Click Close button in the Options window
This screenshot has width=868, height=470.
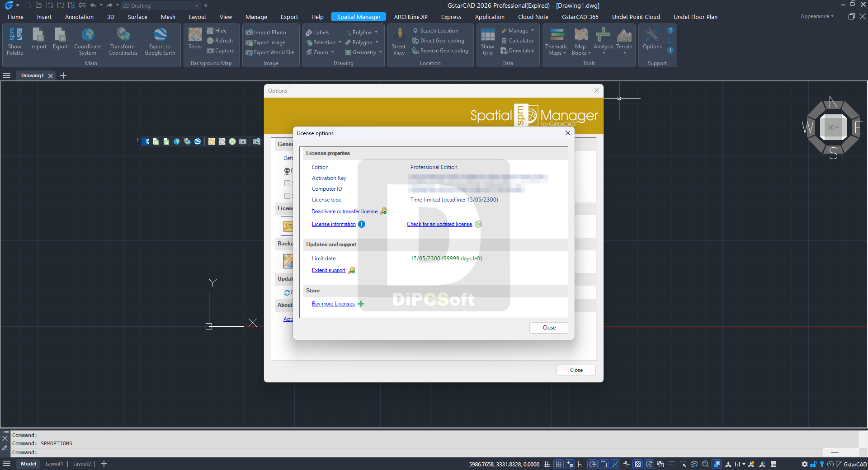click(x=576, y=370)
